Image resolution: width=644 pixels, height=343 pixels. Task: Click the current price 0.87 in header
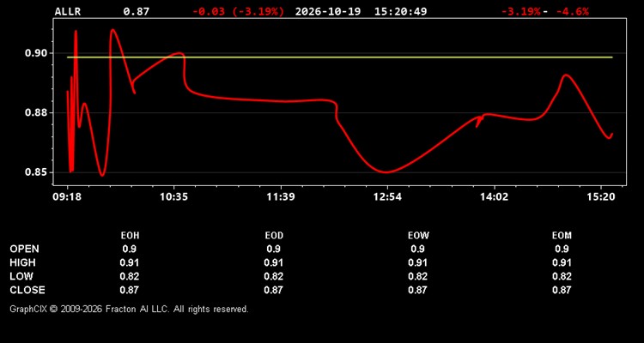click(137, 11)
